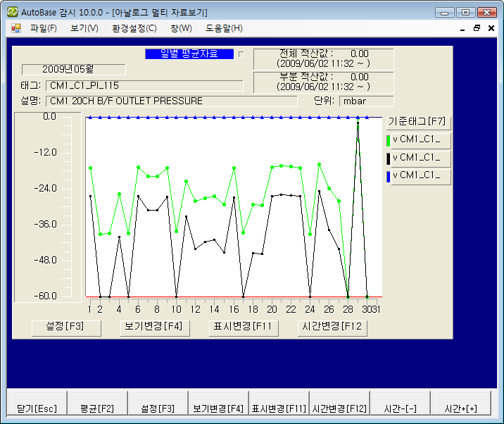Click 표시변경[F11] in bottom function bar

(279, 404)
